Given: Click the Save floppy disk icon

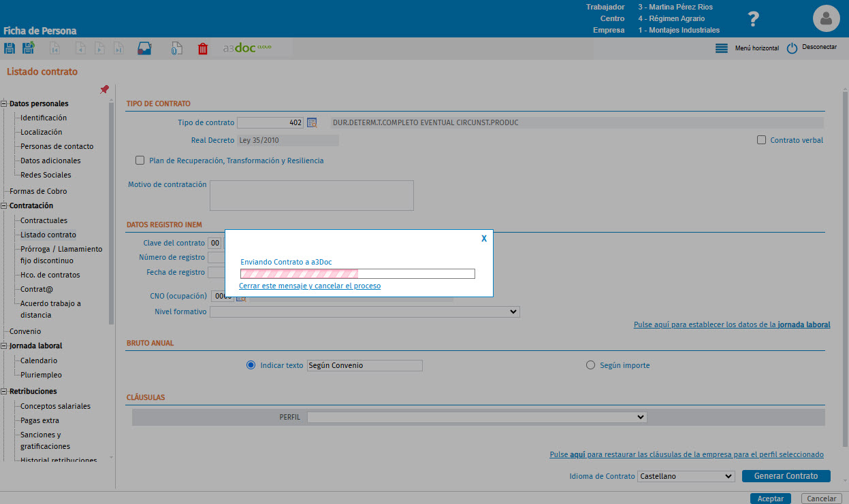Looking at the screenshot, I should tap(10, 48).
